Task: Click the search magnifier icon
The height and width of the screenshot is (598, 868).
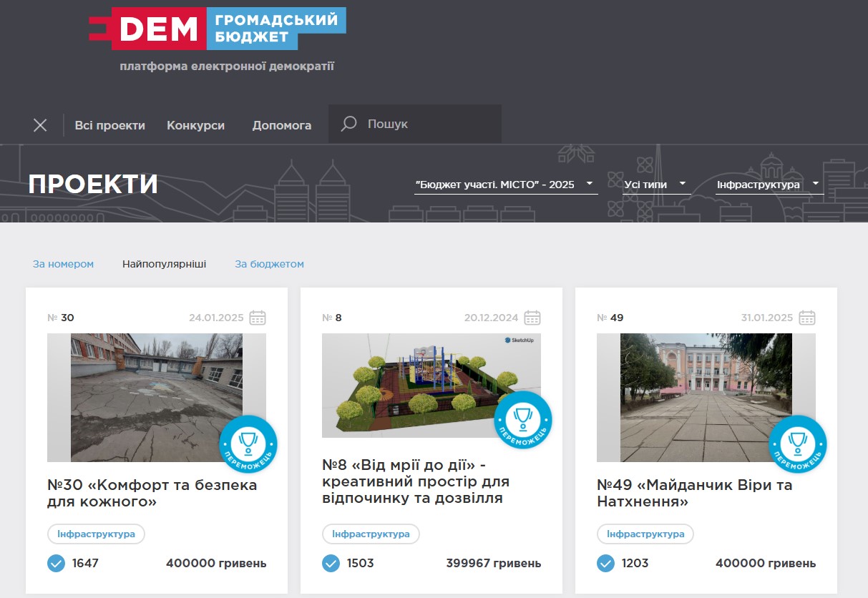Action: [348, 124]
